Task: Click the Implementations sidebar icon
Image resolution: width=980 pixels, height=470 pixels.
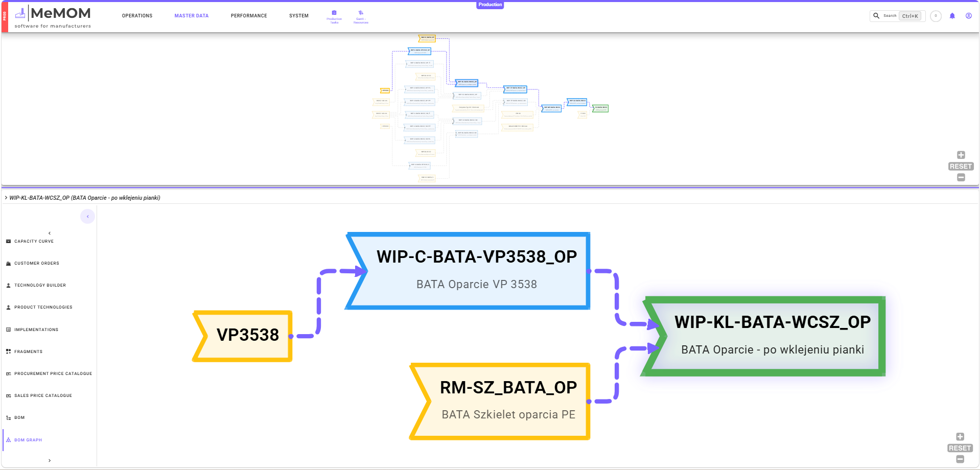Action: click(8, 330)
